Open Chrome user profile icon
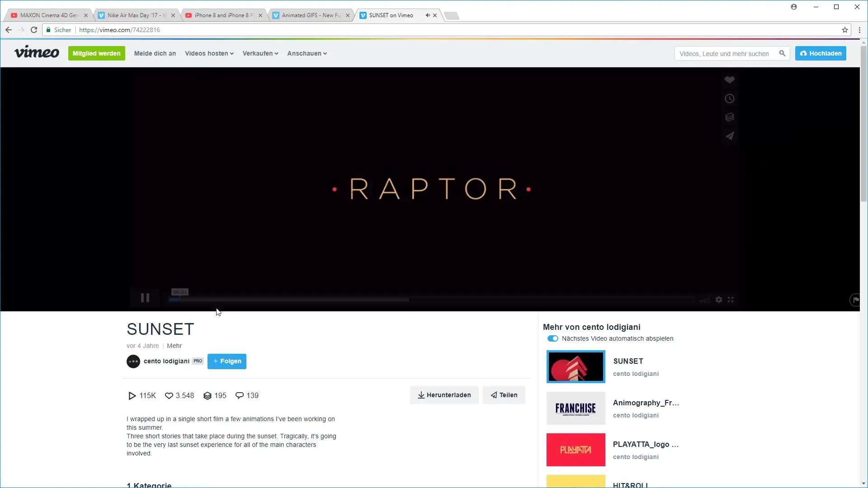The width and height of the screenshot is (868, 488). point(794,7)
